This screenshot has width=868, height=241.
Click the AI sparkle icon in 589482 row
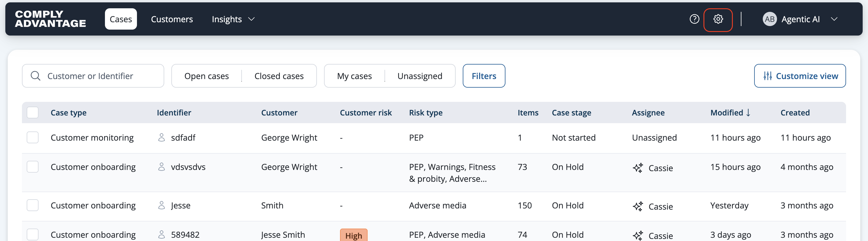tap(638, 236)
